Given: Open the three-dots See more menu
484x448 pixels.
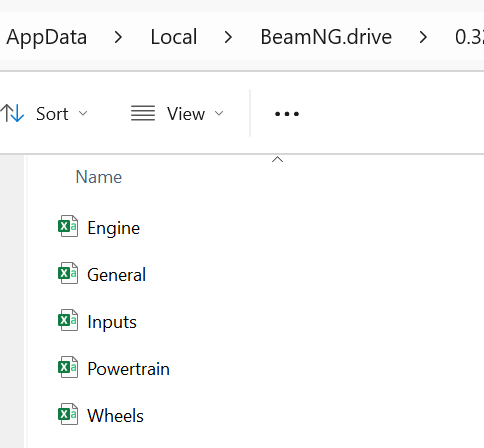Looking at the screenshot, I should (287, 114).
